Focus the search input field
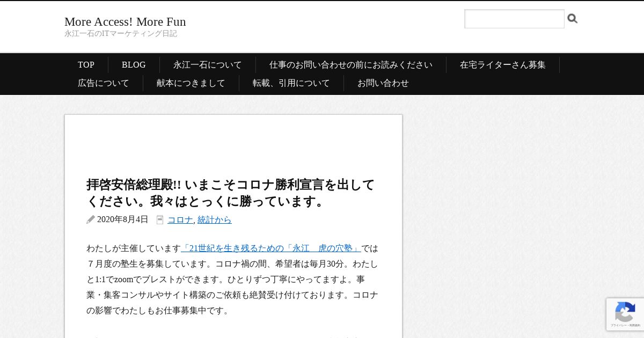Viewport: 644px width, 338px height. click(514, 19)
